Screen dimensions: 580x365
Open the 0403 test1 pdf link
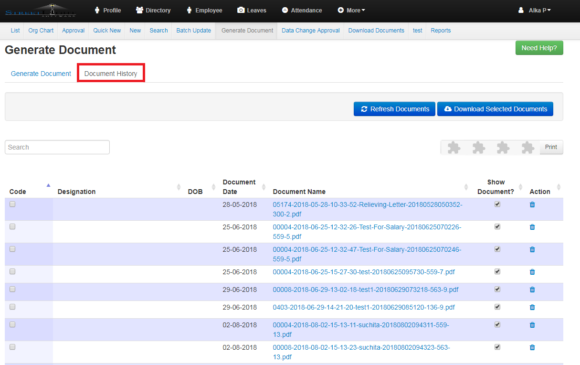tap(364, 307)
